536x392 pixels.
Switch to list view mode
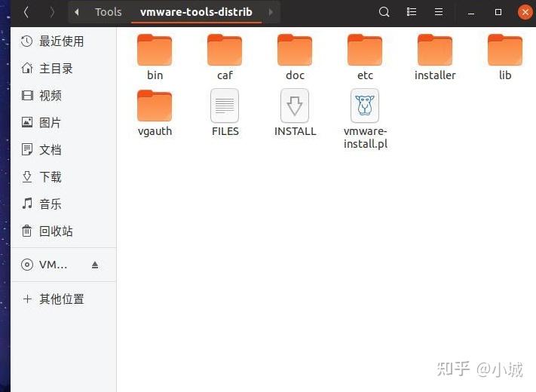(x=411, y=12)
